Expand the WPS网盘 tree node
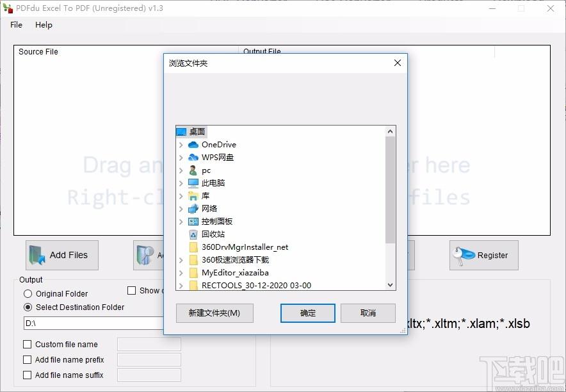This screenshot has height=392, width=566. [x=181, y=158]
